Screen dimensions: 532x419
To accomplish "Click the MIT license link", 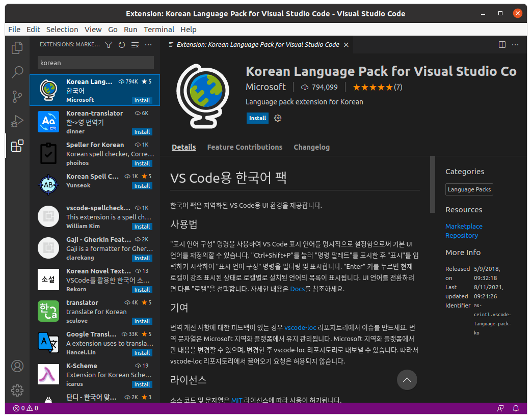I will [236, 400].
